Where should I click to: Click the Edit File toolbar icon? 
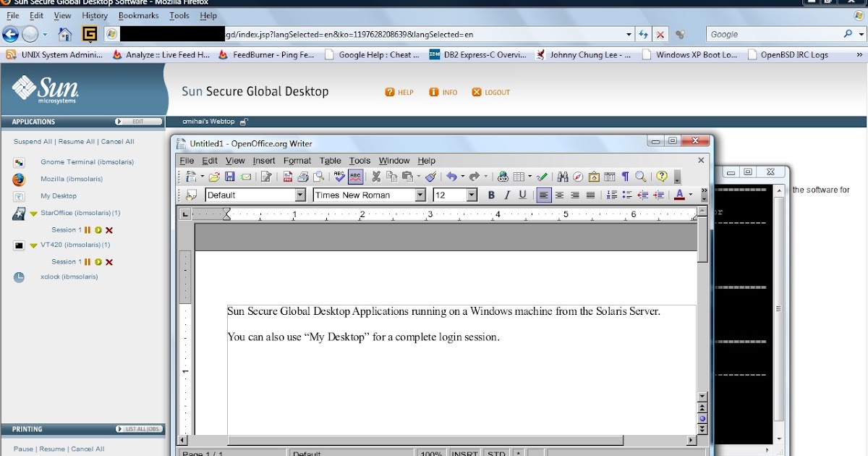click(266, 177)
